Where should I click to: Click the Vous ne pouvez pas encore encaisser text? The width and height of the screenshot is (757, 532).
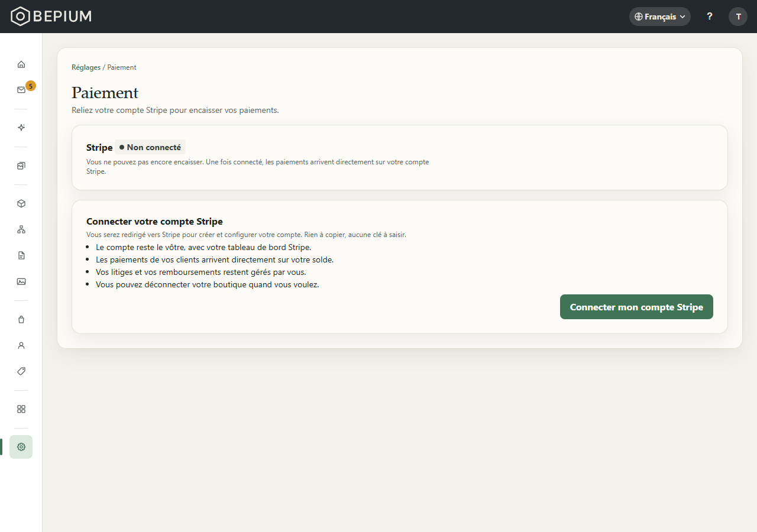(x=258, y=167)
